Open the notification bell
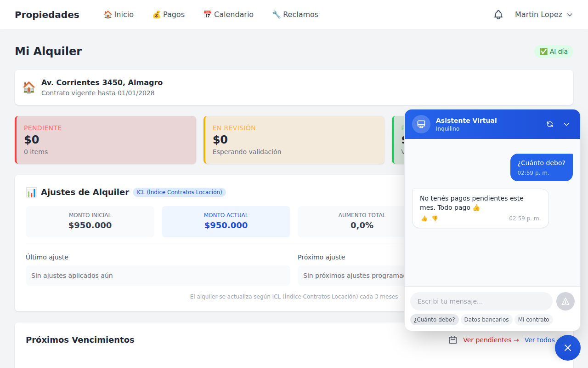The image size is (588, 368). point(498,14)
